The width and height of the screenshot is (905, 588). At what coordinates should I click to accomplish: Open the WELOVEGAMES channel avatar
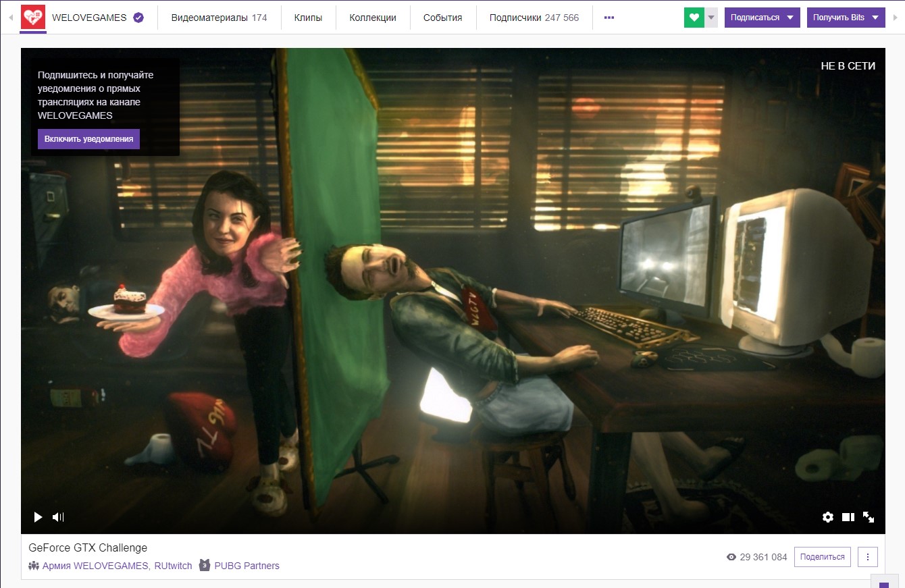pos(33,17)
